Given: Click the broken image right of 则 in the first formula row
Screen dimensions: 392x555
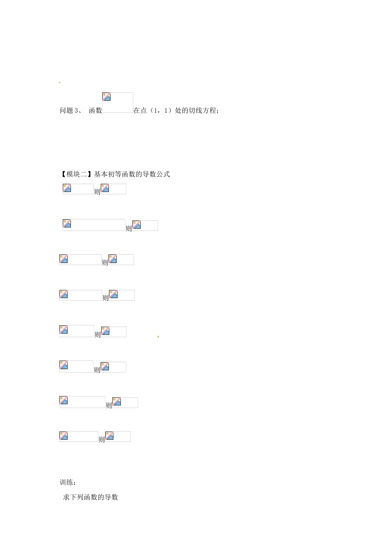Looking at the screenshot, I should pos(113,189).
